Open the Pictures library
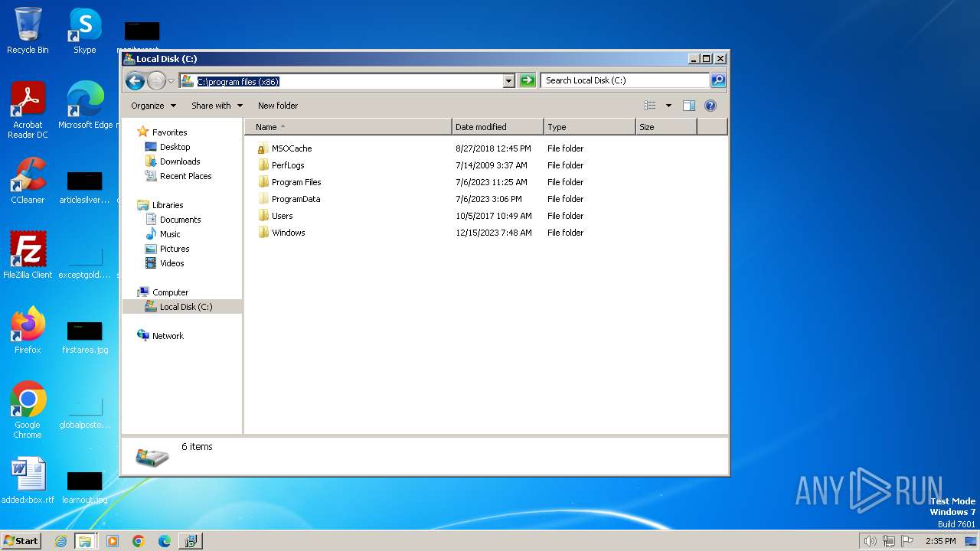 point(175,249)
